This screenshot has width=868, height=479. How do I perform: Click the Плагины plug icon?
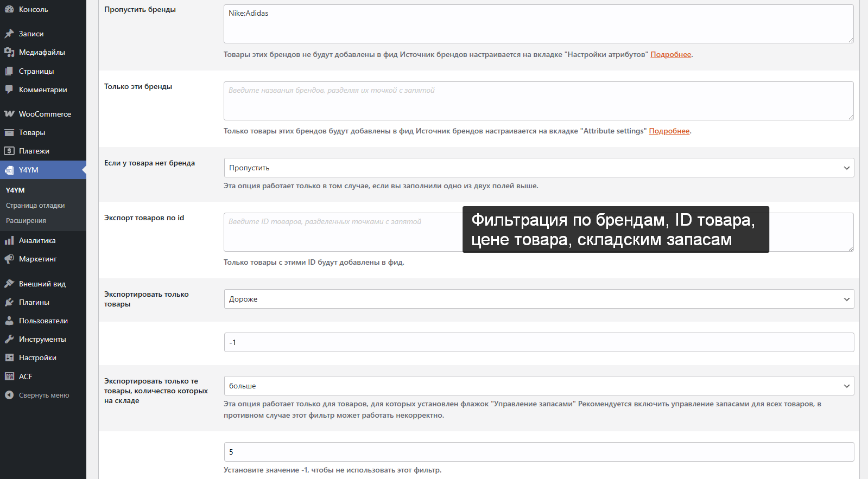9,302
